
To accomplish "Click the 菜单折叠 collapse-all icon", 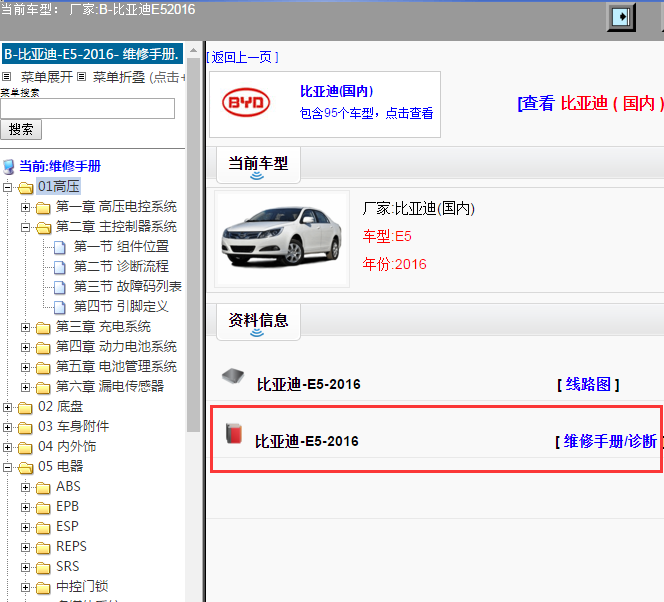I will (x=82, y=77).
